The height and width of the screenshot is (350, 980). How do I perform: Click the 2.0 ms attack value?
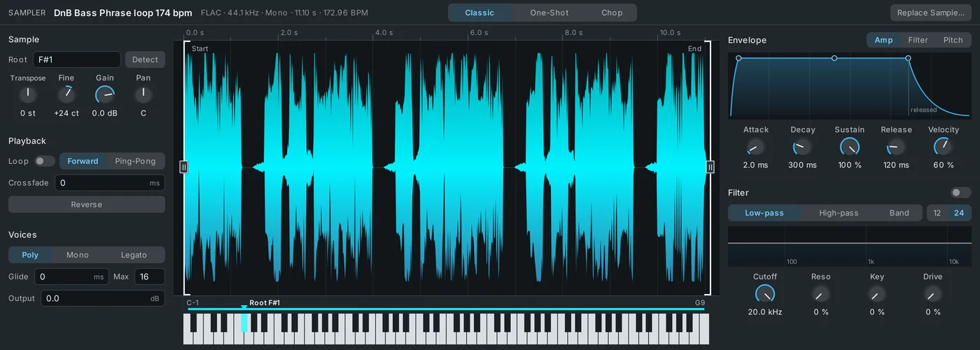tap(756, 165)
